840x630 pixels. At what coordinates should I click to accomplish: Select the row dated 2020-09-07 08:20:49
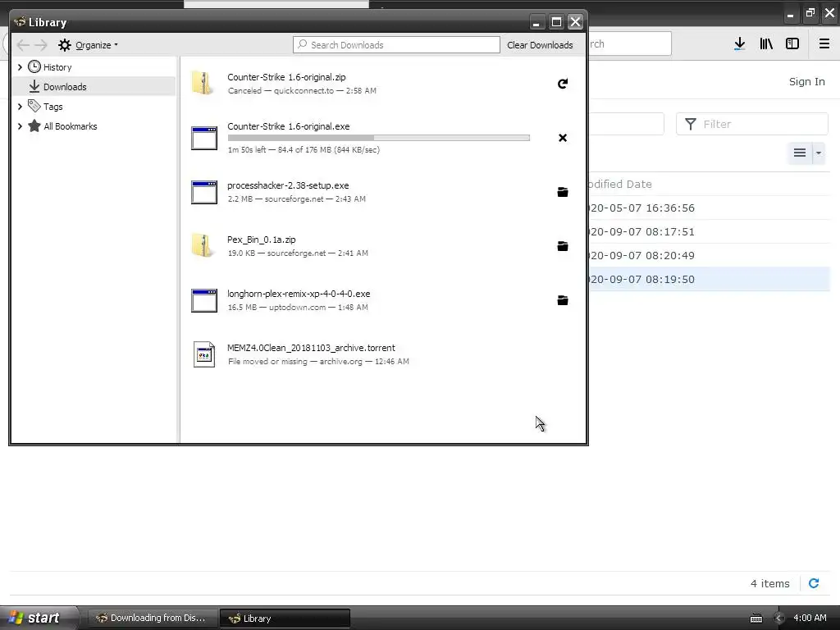click(709, 256)
